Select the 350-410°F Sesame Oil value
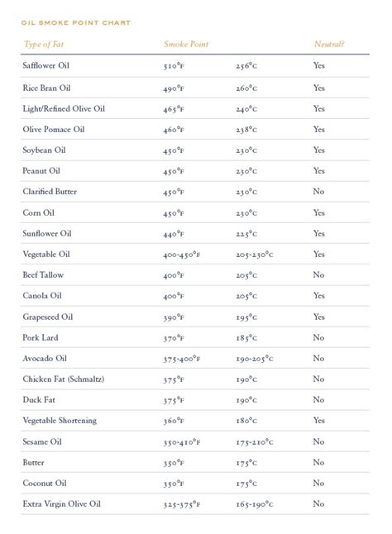The height and width of the screenshot is (534, 392). [182, 442]
